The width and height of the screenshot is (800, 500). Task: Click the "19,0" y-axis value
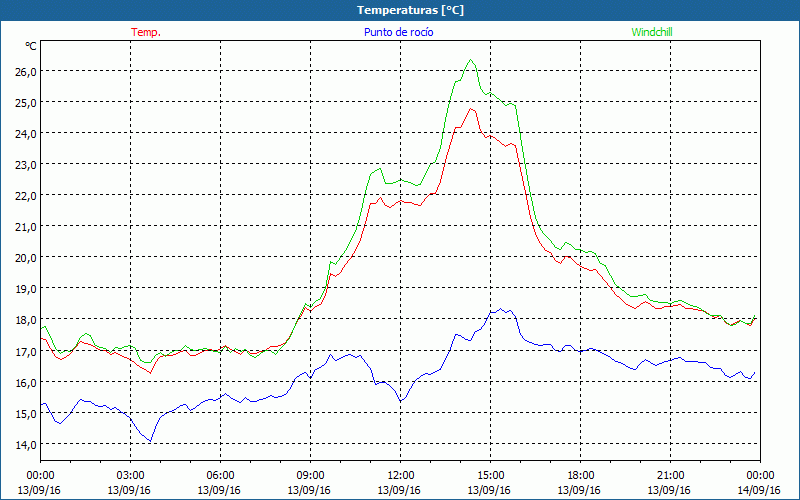tap(26, 289)
